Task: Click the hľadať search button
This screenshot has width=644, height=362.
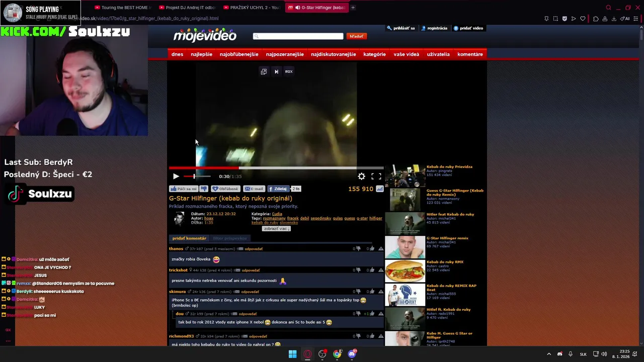Action: pos(356,36)
